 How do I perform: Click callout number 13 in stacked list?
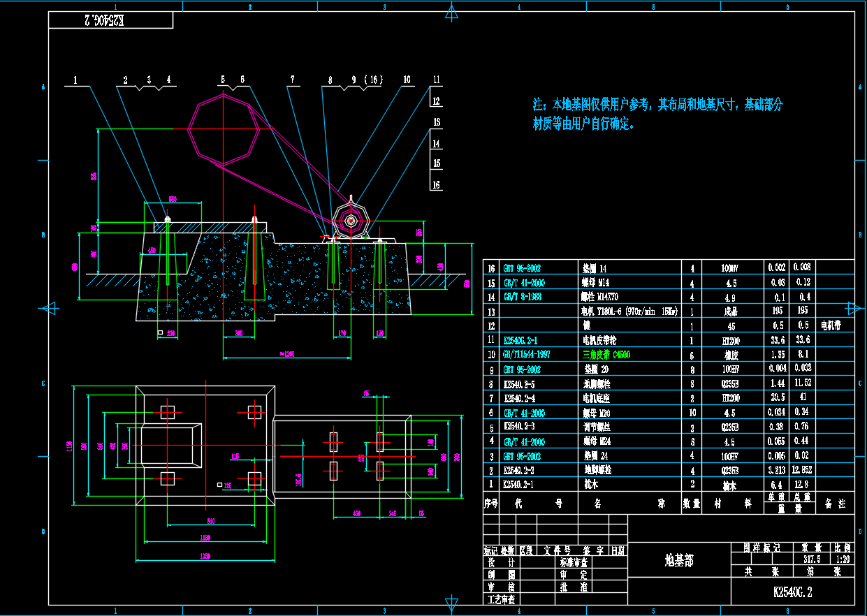click(437, 122)
